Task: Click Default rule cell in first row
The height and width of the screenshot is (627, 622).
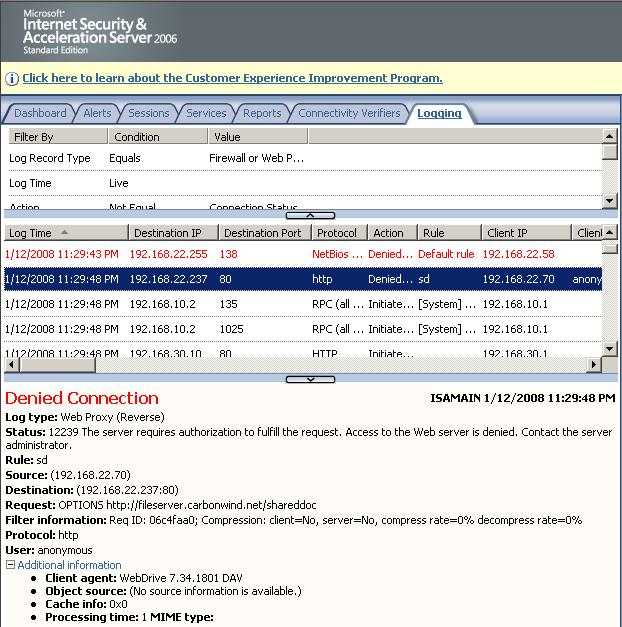Action: (446, 254)
